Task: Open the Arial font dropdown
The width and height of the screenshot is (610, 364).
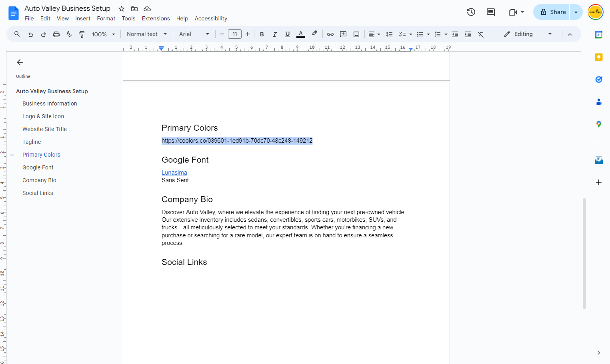Action: click(194, 34)
